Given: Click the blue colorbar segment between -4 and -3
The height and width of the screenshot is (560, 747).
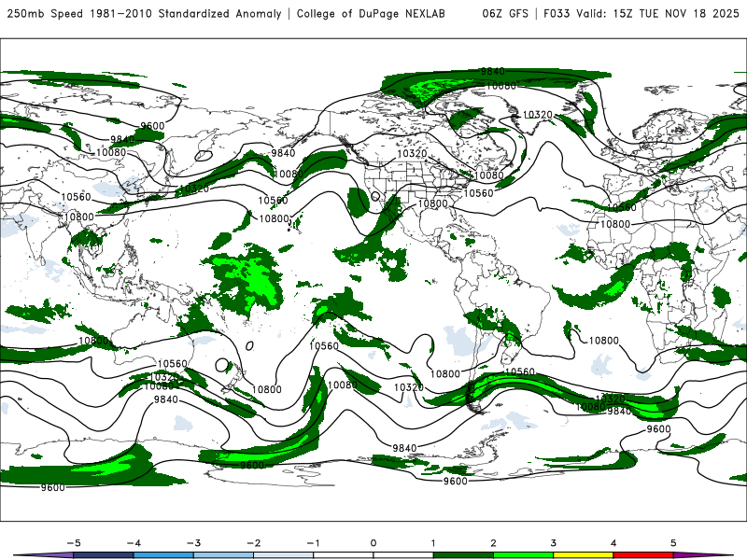Looking at the screenshot, I should tap(163, 555).
